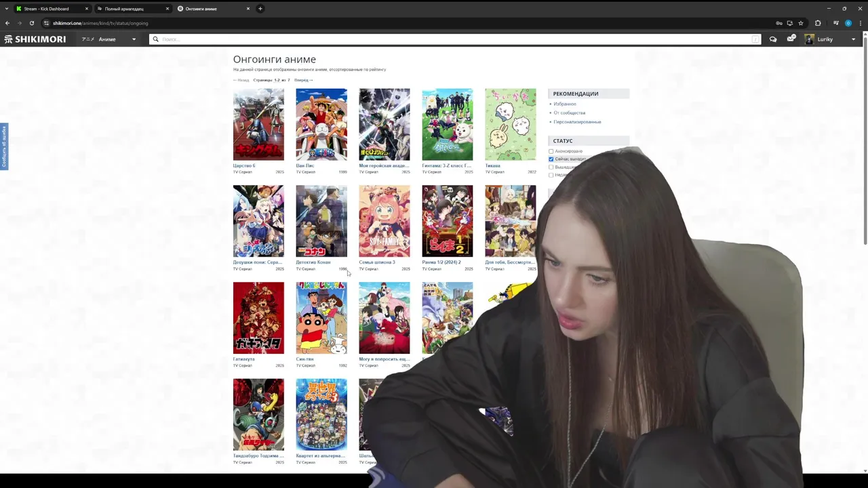The width and height of the screenshot is (868, 488).
Task: Click the search slash shortcut icon
Action: click(755, 39)
